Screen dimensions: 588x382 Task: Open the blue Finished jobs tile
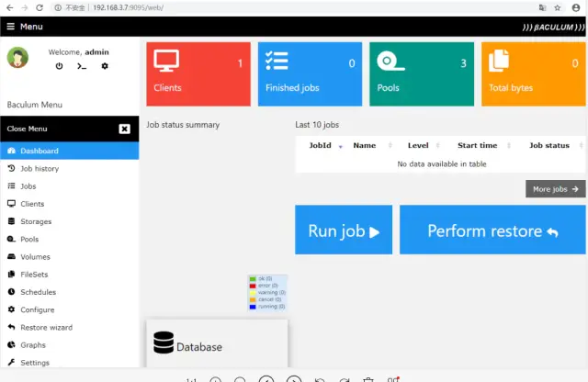coord(311,73)
